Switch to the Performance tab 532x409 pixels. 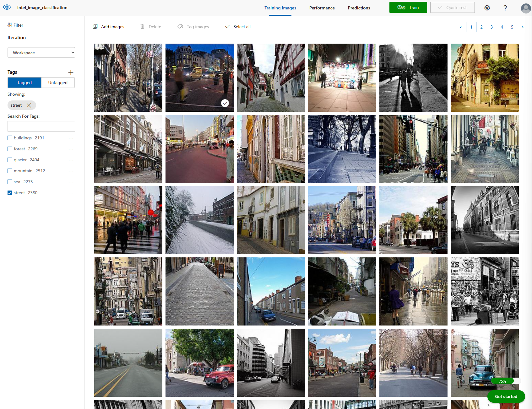coord(322,8)
